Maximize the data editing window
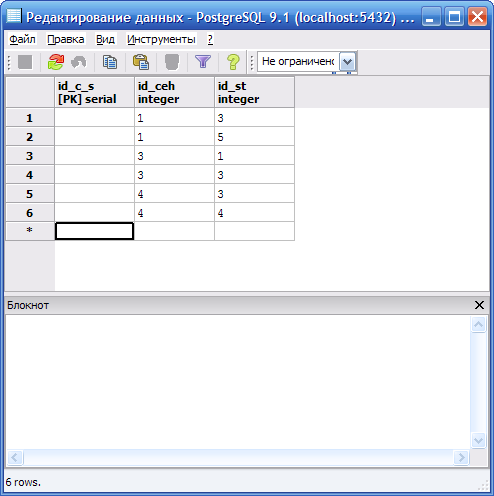Screen dimensions: 494x496 pos(454,17)
